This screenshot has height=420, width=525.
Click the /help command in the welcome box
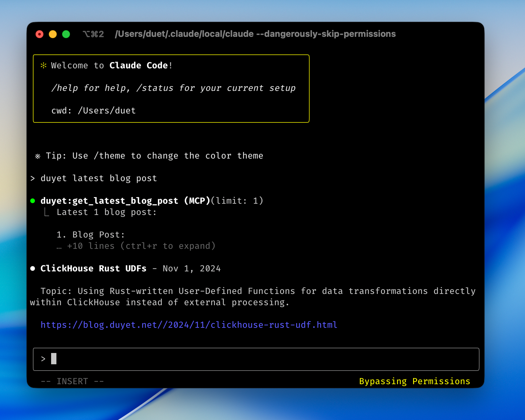pyautogui.click(x=65, y=88)
